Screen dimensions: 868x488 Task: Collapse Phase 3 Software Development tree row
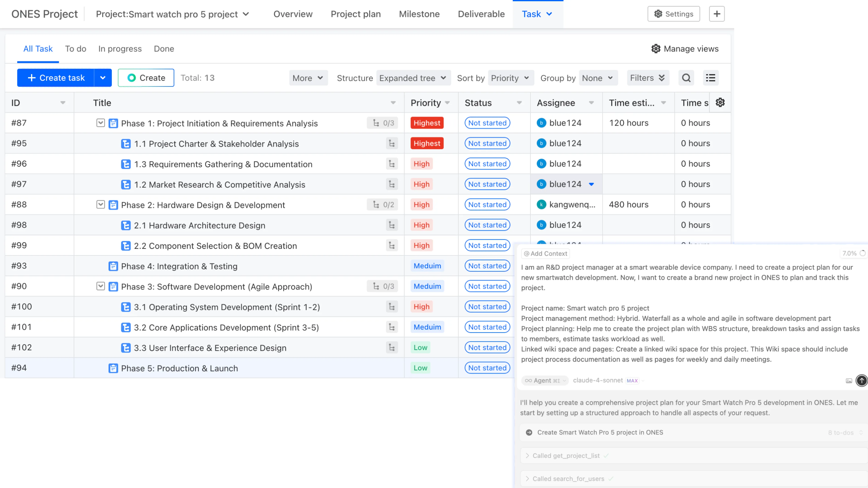click(x=100, y=286)
